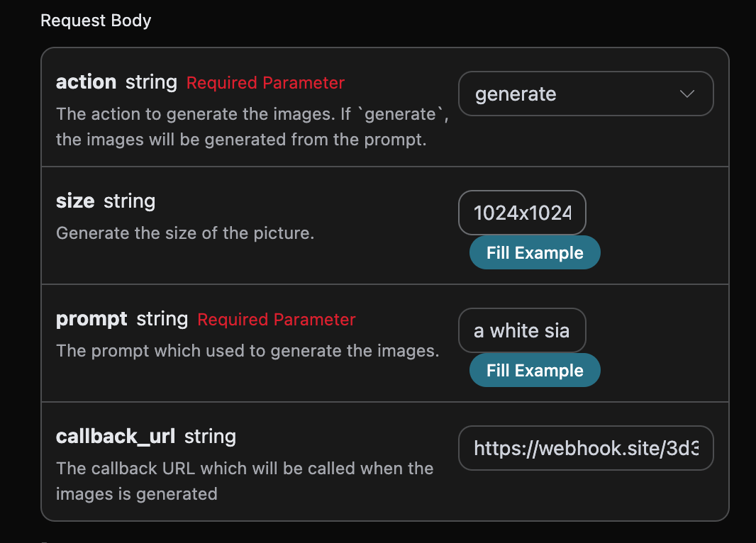Click the Request Body section heading

tap(96, 20)
